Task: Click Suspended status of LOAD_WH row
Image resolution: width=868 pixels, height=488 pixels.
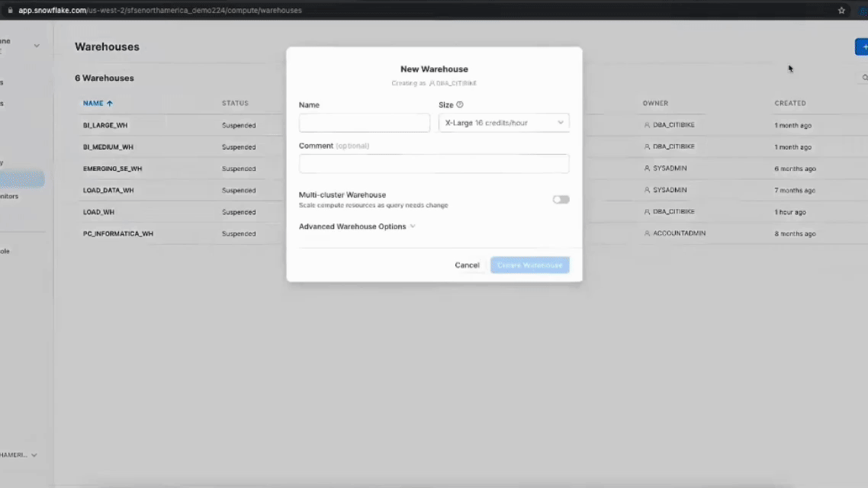Action: [x=239, y=212]
